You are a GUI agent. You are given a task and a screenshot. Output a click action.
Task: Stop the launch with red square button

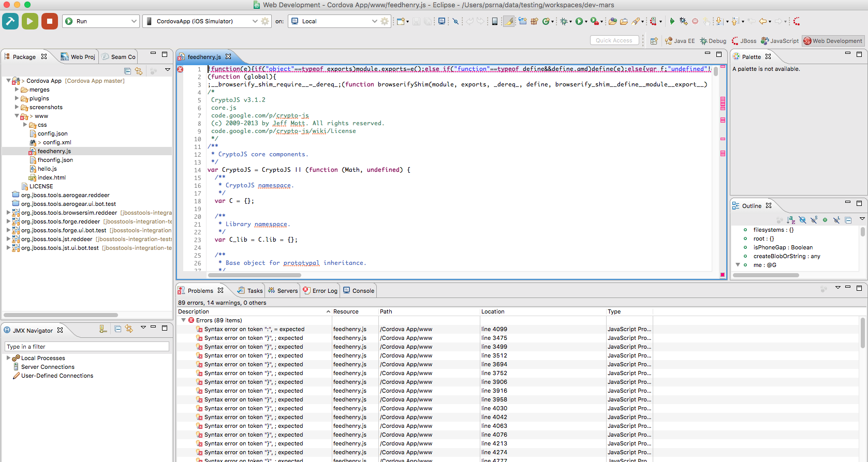tap(50, 21)
